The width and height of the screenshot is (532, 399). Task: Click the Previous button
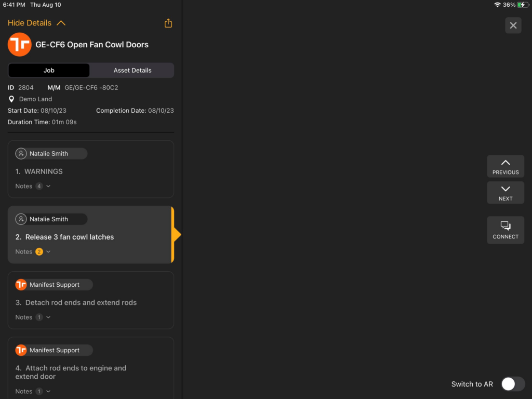[x=505, y=166]
